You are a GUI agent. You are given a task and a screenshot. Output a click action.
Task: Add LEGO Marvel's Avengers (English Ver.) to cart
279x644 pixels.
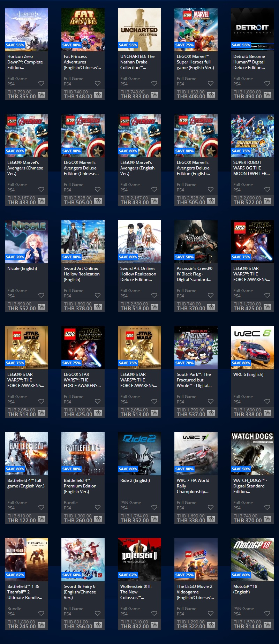click(x=154, y=201)
